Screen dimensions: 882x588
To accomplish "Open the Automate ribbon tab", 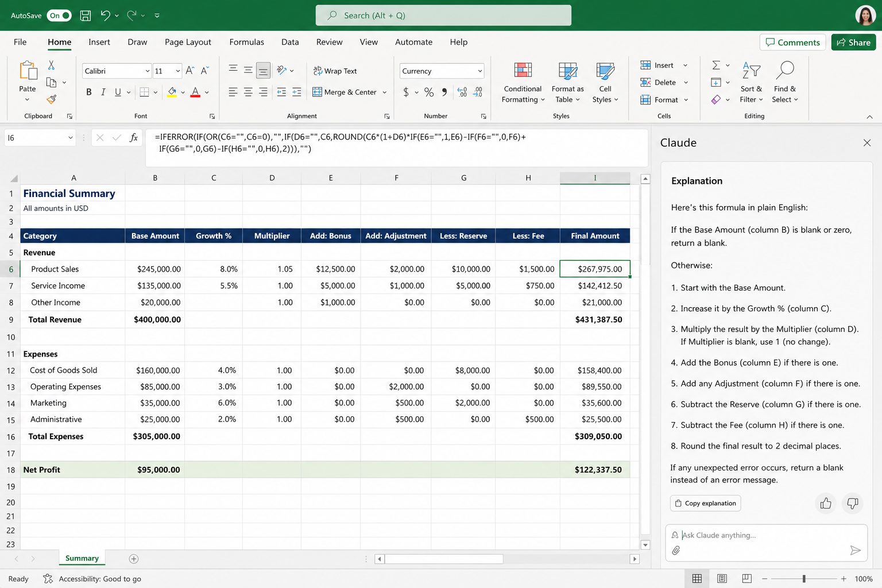I will pyautogui.click(x=413, y=42).
